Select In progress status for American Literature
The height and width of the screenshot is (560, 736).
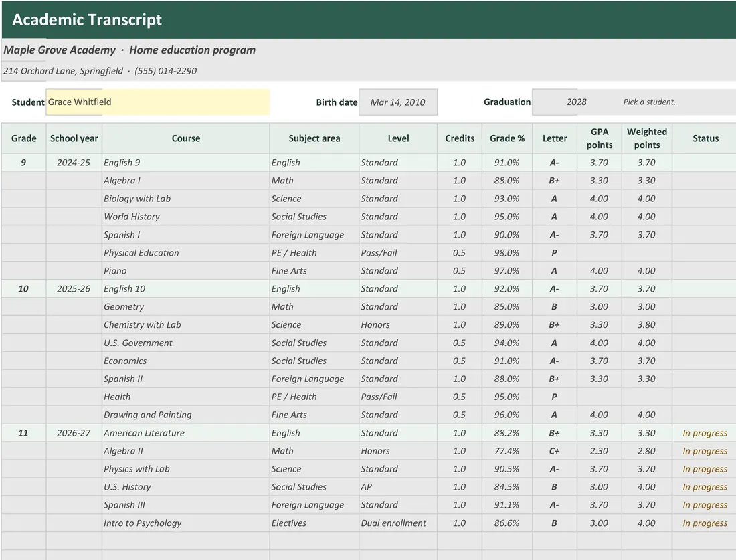(705, 433)
